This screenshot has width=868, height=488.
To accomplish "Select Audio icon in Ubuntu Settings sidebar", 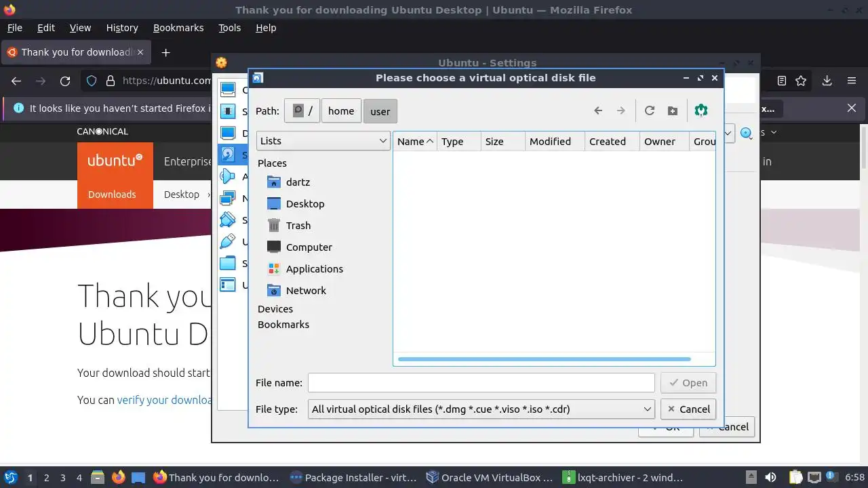I will pyautogui.click(x=229, y=177).
